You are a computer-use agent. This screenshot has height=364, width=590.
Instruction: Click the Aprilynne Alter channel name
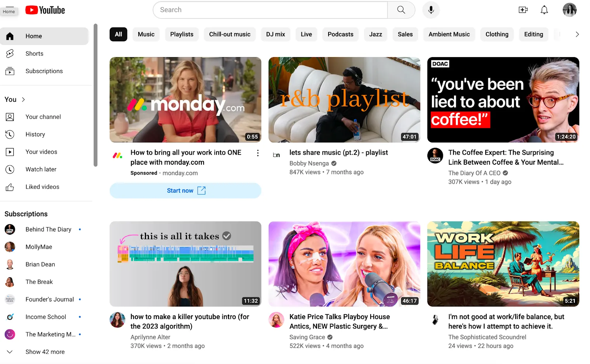point(150,337)
